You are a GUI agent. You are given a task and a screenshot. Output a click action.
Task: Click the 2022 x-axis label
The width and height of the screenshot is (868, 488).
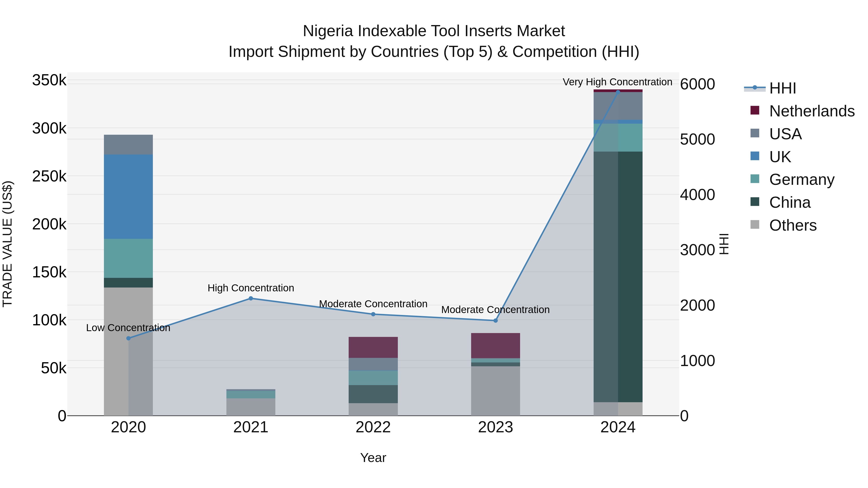pos(373,427)
